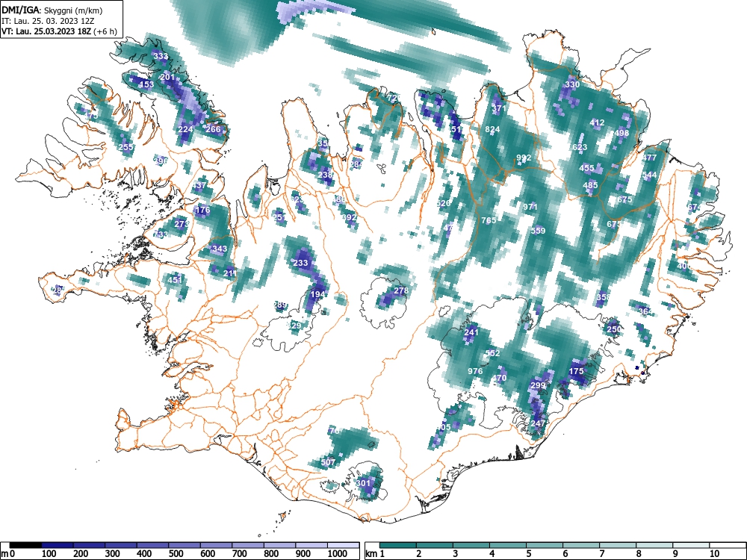Click the visibility value 544
Viewport: 747px width, 560px height.
pyautogui.click(x=649, y=175)
